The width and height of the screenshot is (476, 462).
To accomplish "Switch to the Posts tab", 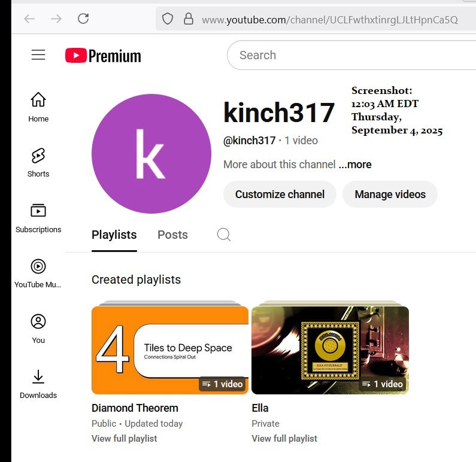I will [172, 235].
